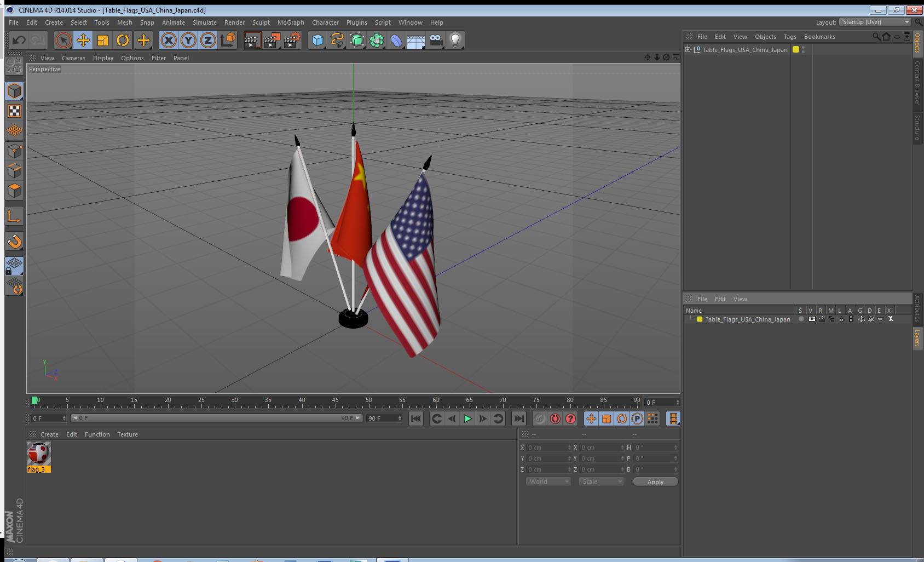
Task: Open the Material Manager Create menu
Action: (x=49, y=434)
